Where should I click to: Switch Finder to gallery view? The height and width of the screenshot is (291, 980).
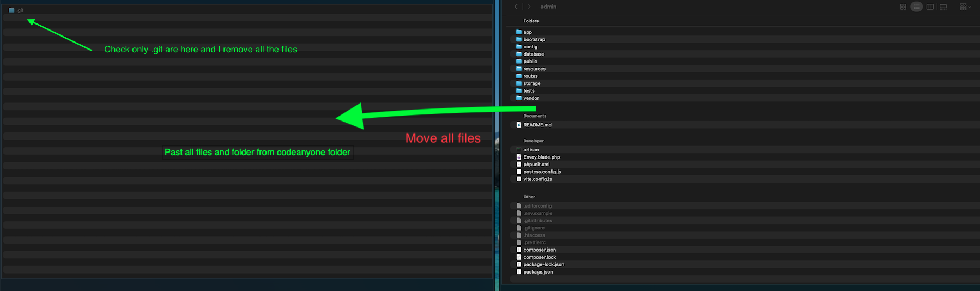[943, 7]
